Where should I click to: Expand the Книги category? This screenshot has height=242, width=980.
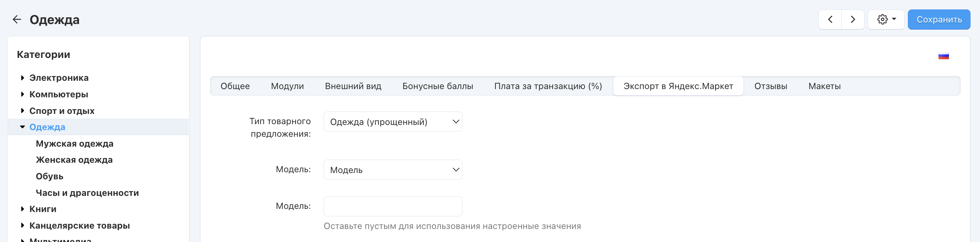click(22, 209)
